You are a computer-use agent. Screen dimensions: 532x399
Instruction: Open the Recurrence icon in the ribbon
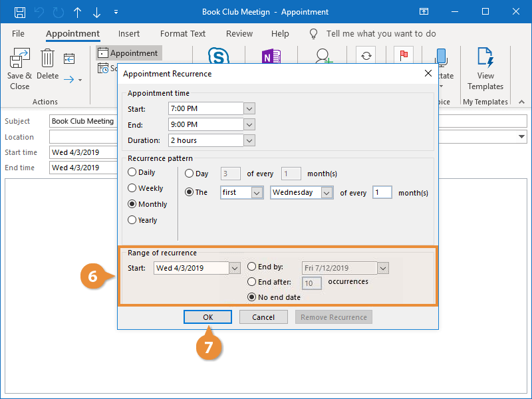point(366,57)
